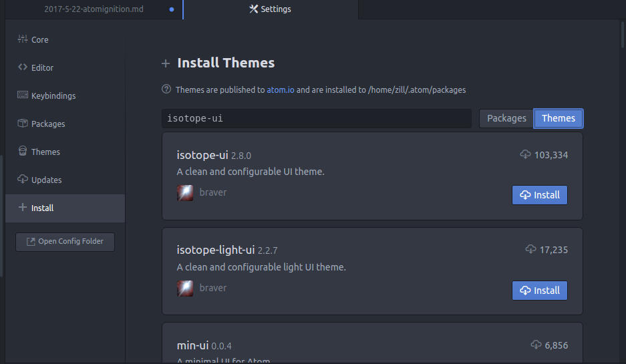The width and height of the screenshot is (626, 364).
Task: Click version 2.8.0 text
Action: tap(241, 156)
